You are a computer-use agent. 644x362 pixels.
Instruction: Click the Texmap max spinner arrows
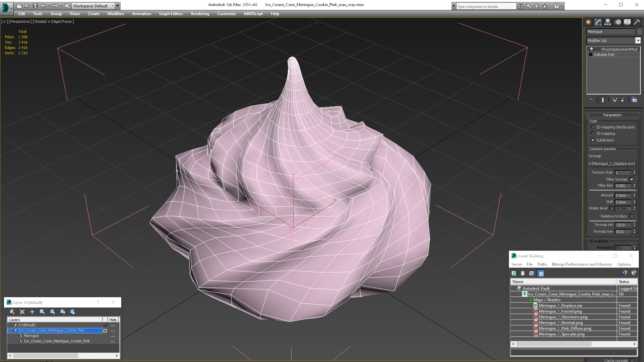point(635,232)
